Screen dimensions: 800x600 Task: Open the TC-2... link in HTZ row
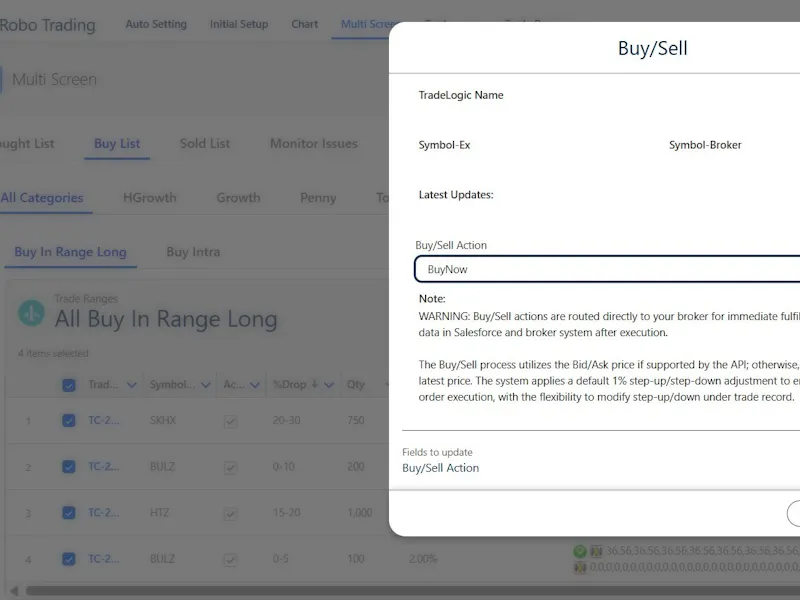104,512
